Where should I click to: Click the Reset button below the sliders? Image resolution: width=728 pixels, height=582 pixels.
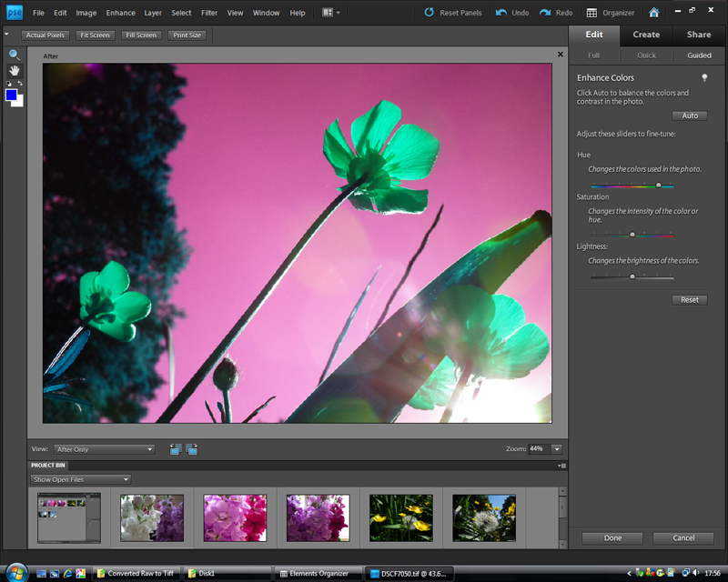tap(690, 300)
